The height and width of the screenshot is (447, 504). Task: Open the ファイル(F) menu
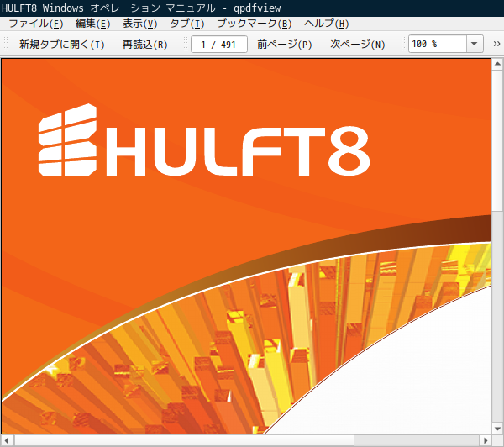(x=35, y=24)
